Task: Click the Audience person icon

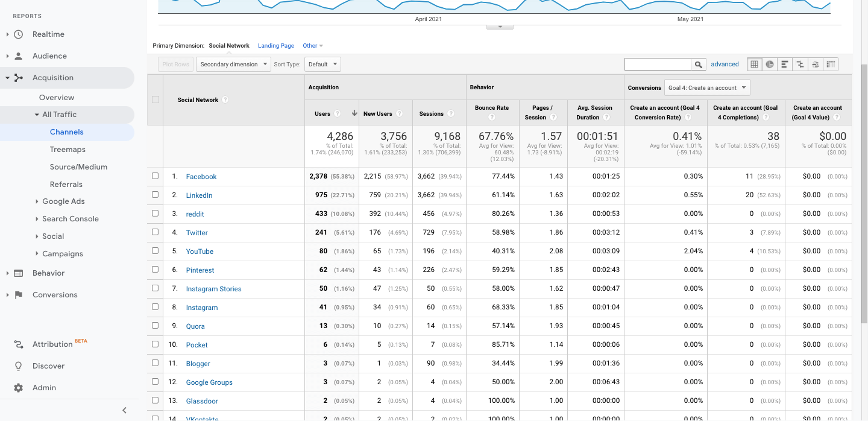Action: 19,56
